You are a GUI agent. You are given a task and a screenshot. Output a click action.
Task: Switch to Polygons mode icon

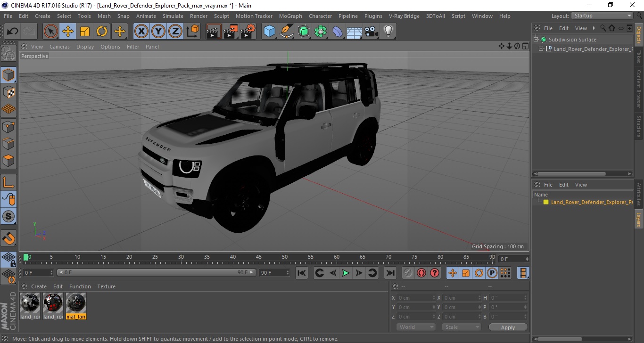8,160
